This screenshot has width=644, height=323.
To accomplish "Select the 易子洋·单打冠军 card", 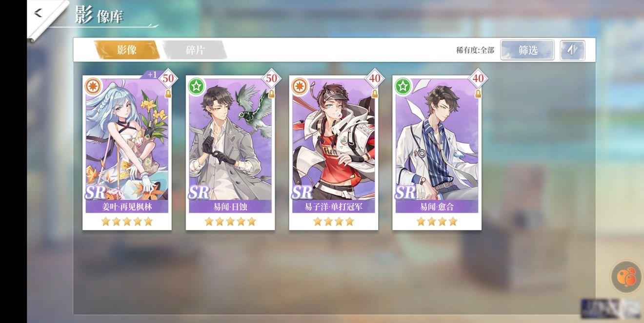I will point(334,152).
